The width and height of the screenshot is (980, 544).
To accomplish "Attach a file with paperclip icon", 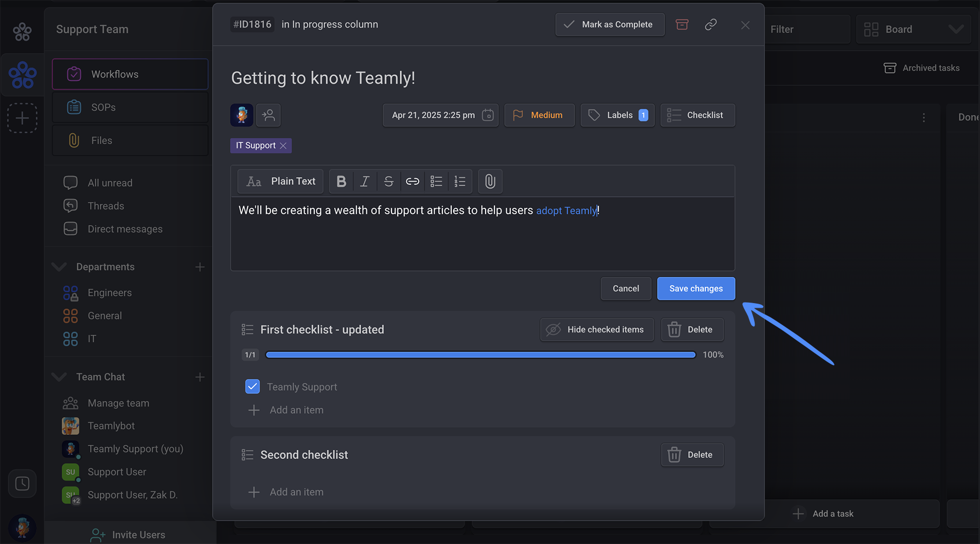I will point(490,181).
